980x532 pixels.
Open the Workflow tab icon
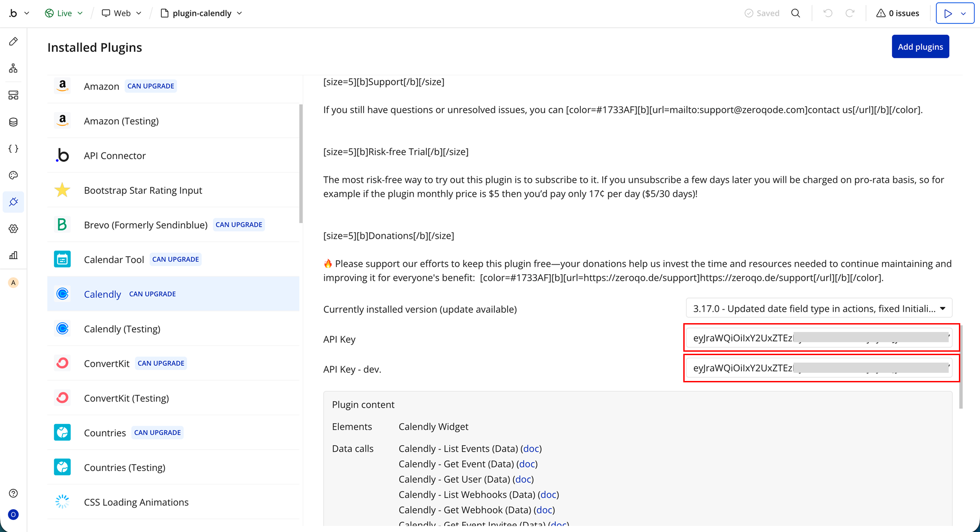click(13, 68)
